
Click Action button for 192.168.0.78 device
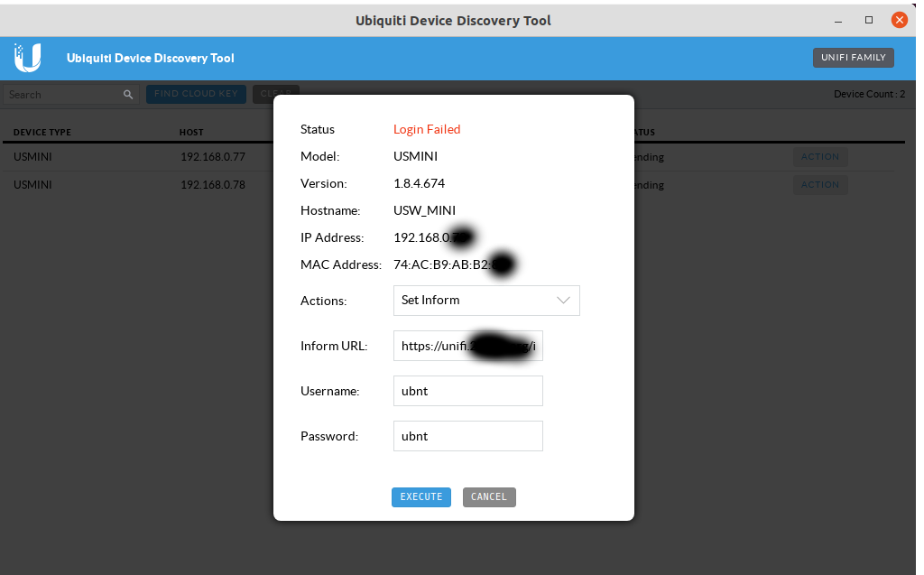[819, 185]
